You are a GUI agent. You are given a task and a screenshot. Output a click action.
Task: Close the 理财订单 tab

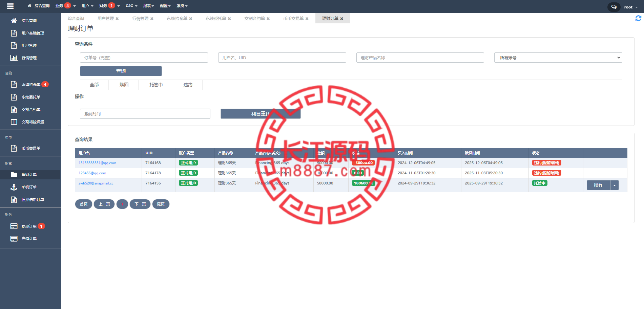342,19
